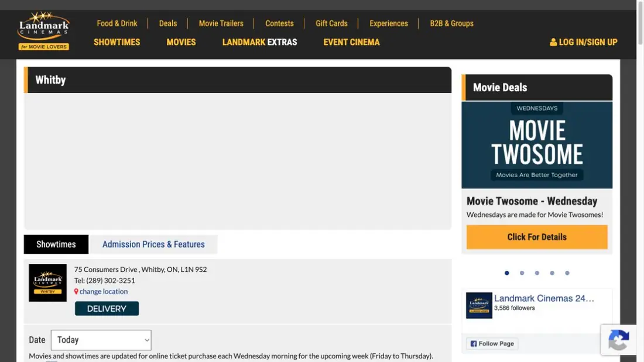Image resolution: width=644 pixels, height=362 pixels.
Task: Switch to Admission Prices & Features tab
Action: 153,244
